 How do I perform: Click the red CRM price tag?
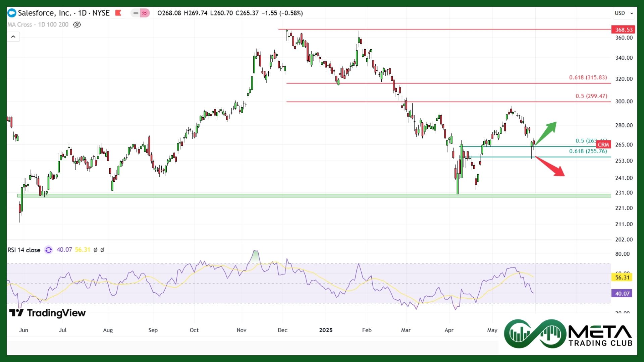click(603, 144)
